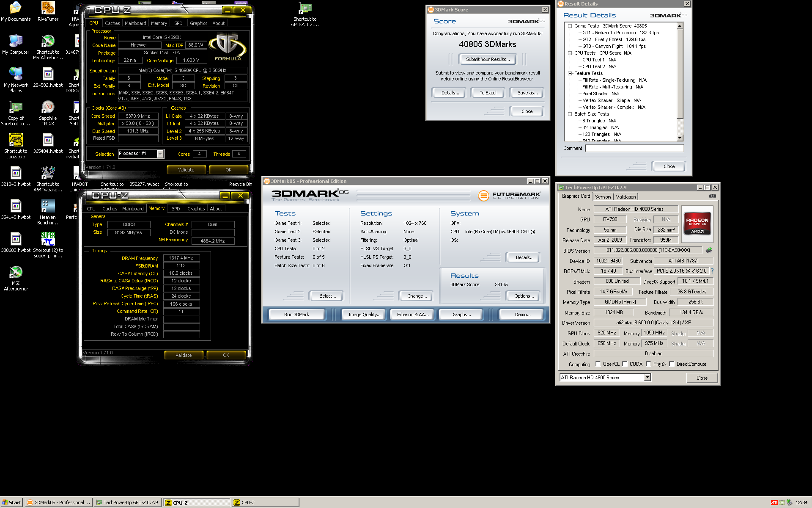Screen dimensions: 812x508
Task: Click Validate in the top CPU-Z window
Action: [x=186, y=170]
